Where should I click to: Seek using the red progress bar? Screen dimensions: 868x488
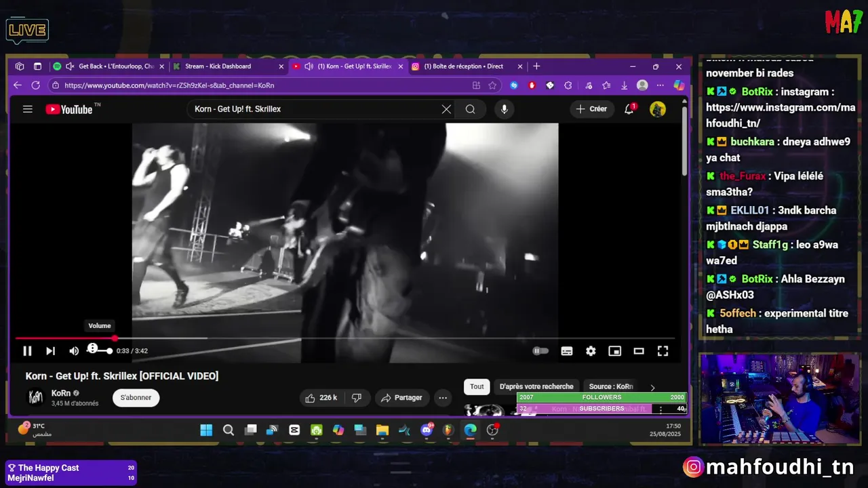pos(345,338)
